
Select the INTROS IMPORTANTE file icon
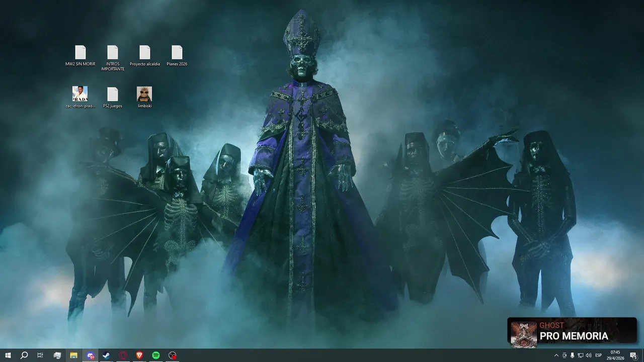click(113, 52)
